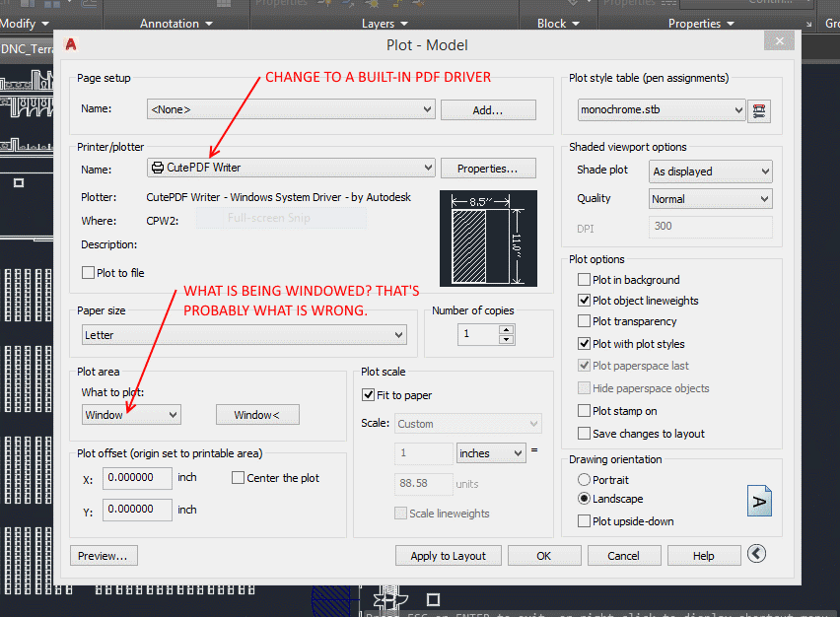Open the Scale Custom dropdown

[x=468, y=424]
